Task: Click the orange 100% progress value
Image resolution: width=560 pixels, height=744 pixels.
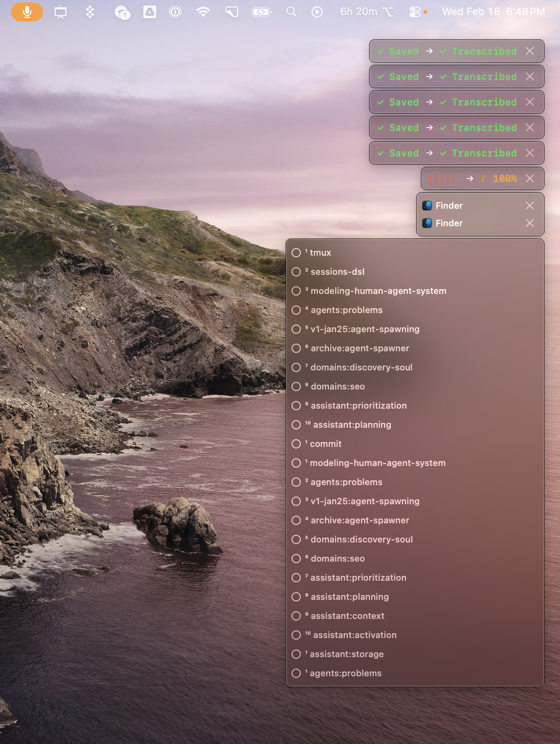Action: (x=505, y=179)
